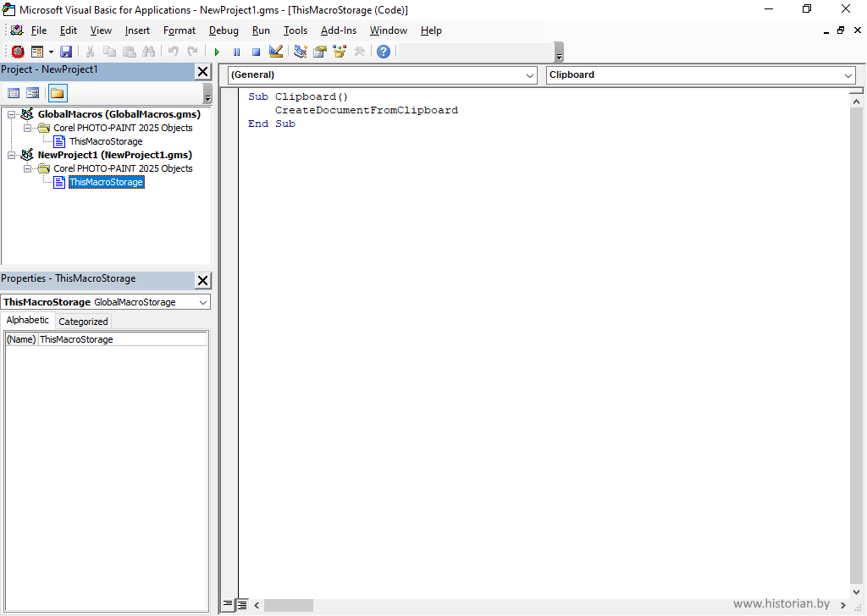Image resolution: width=867 pixels, height=616 pixels.
Task: Switch to Full Module View button
Action: [242, 605]
